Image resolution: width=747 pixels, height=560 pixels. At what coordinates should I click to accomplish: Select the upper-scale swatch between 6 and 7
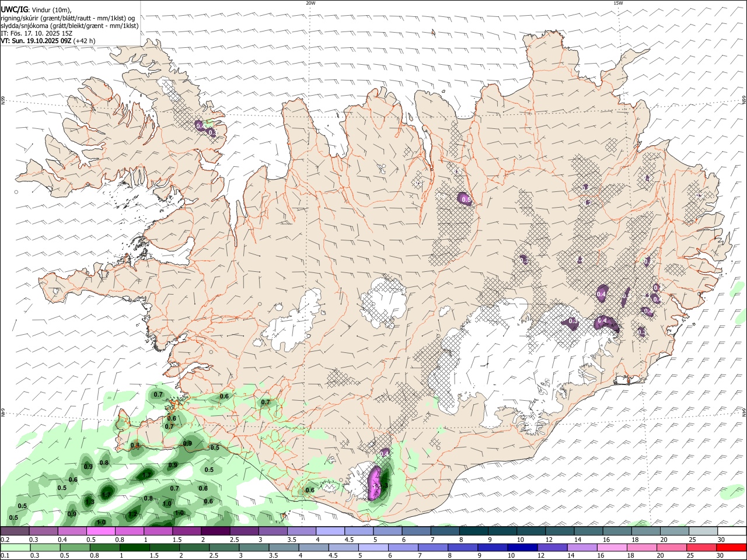pos(417,531)
